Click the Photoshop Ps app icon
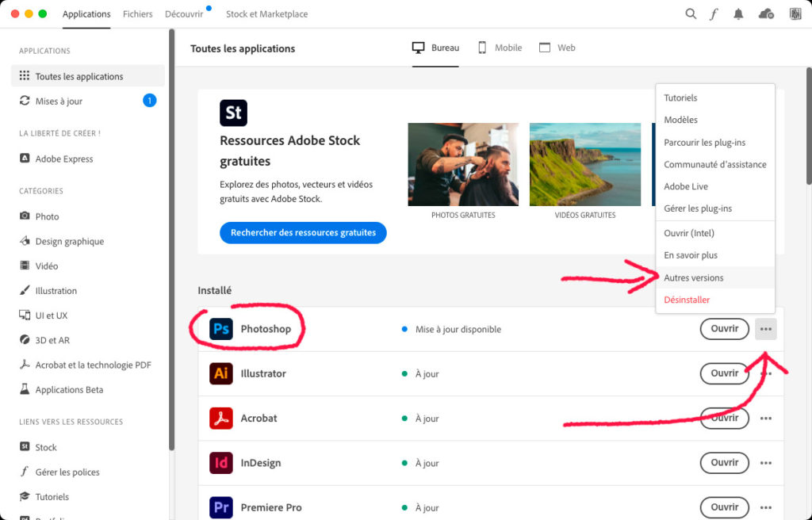The height and width of the screenshot is (520, 812). click(x=221, y=329)
